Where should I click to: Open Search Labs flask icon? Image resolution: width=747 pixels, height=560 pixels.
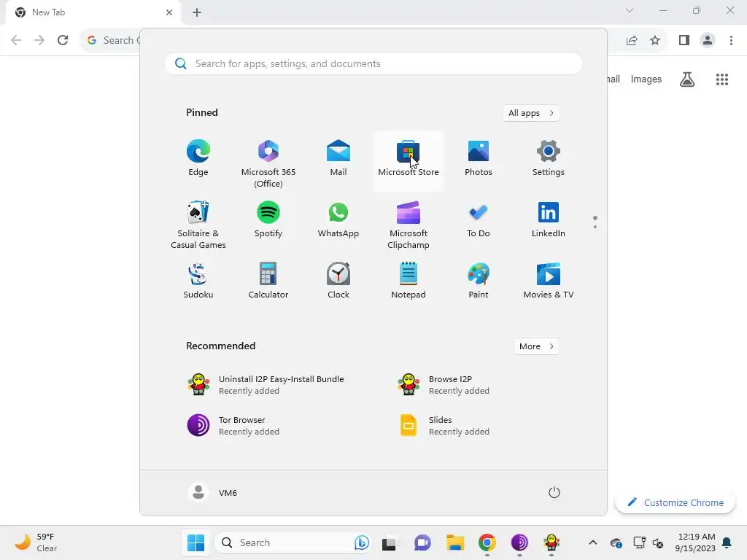687,79
